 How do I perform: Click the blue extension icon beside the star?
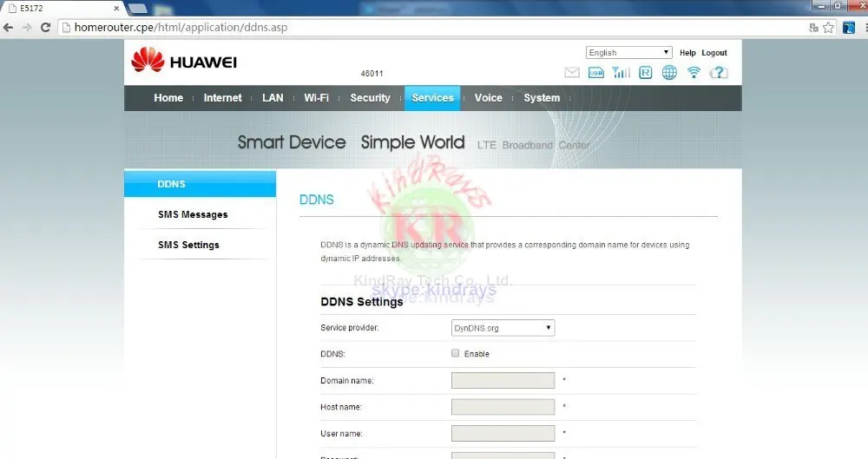(849, 27)
